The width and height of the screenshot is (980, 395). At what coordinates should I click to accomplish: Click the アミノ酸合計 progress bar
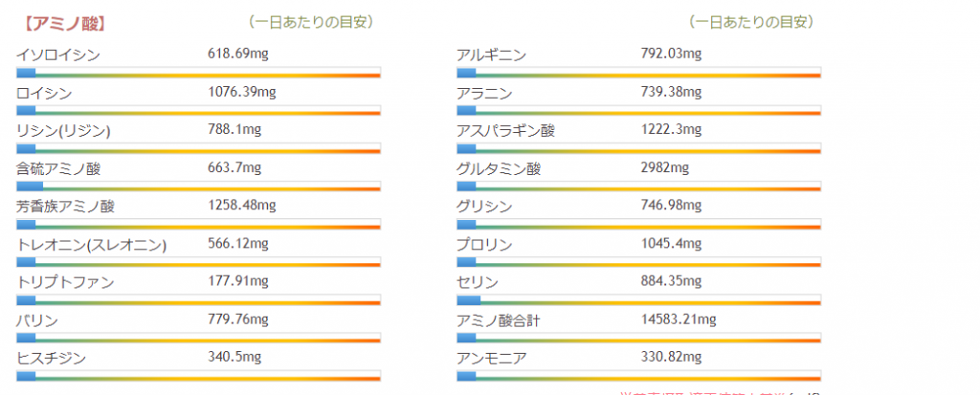click(639, 338)
